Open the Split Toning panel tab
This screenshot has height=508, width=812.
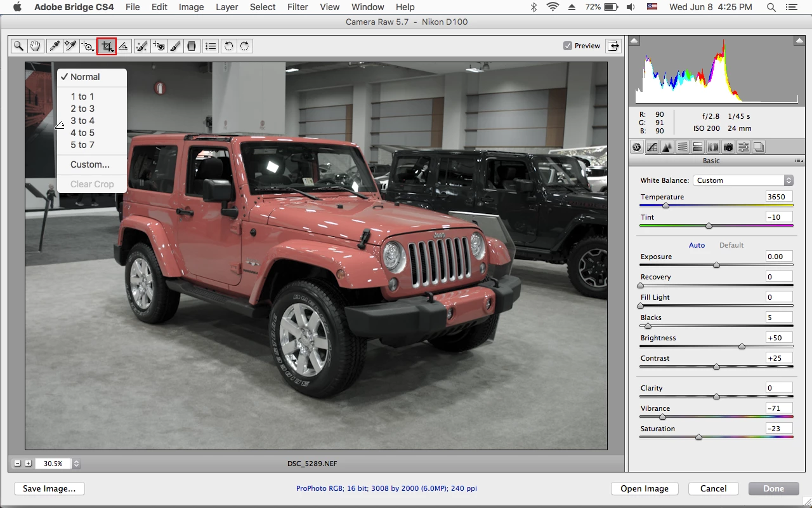pyautogui.click(x=698, y=147)
